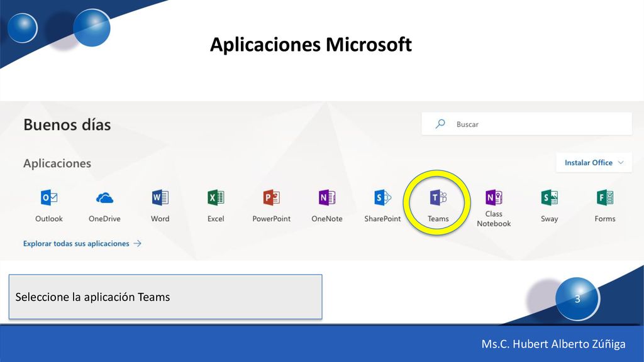Open the Forms app icon

coord(605,197)
